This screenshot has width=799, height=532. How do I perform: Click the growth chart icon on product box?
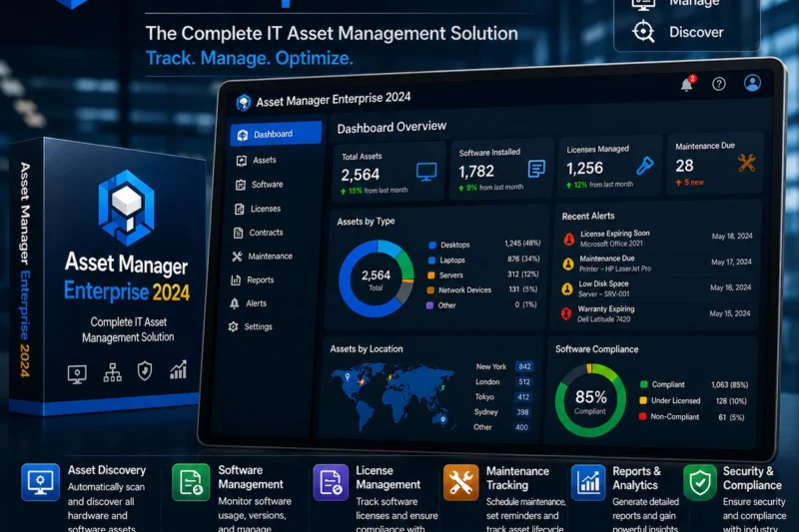coord(178,369)
